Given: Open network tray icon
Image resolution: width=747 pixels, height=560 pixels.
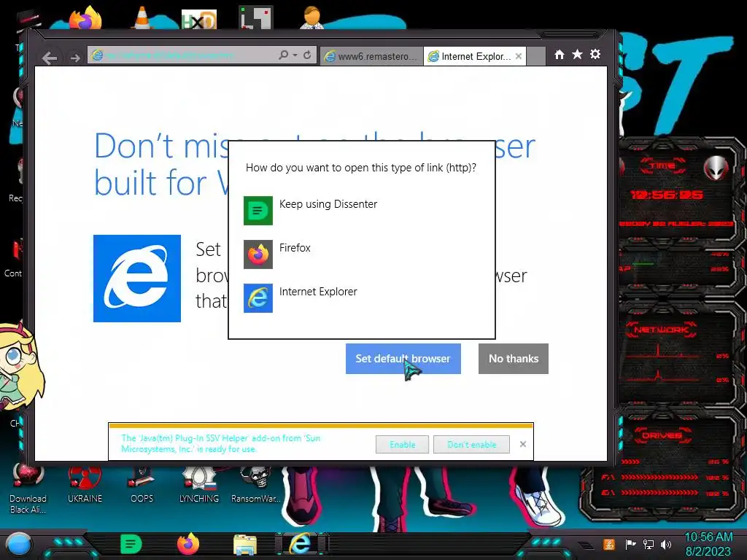Looking at the screenshot, I should [649, 544].
